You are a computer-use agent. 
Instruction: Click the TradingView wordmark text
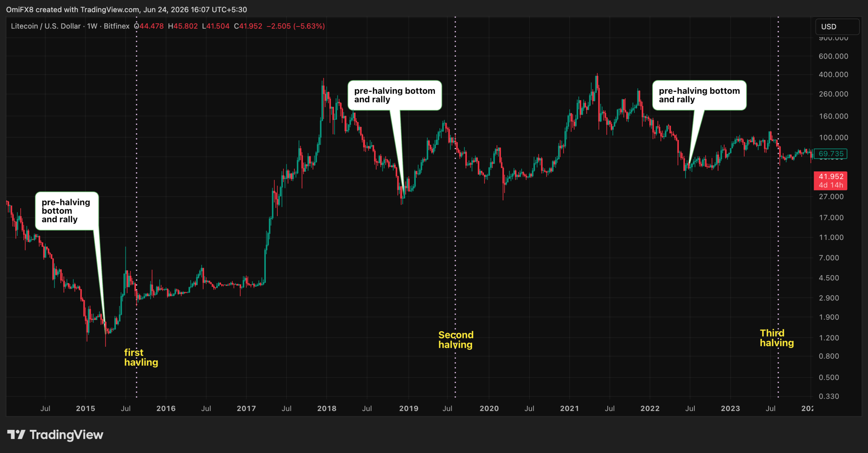pos(66,435)
